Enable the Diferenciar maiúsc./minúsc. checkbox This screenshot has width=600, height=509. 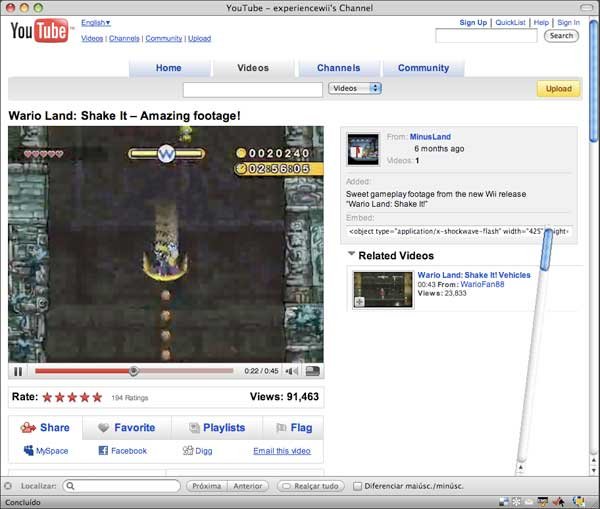pos(358,486)
